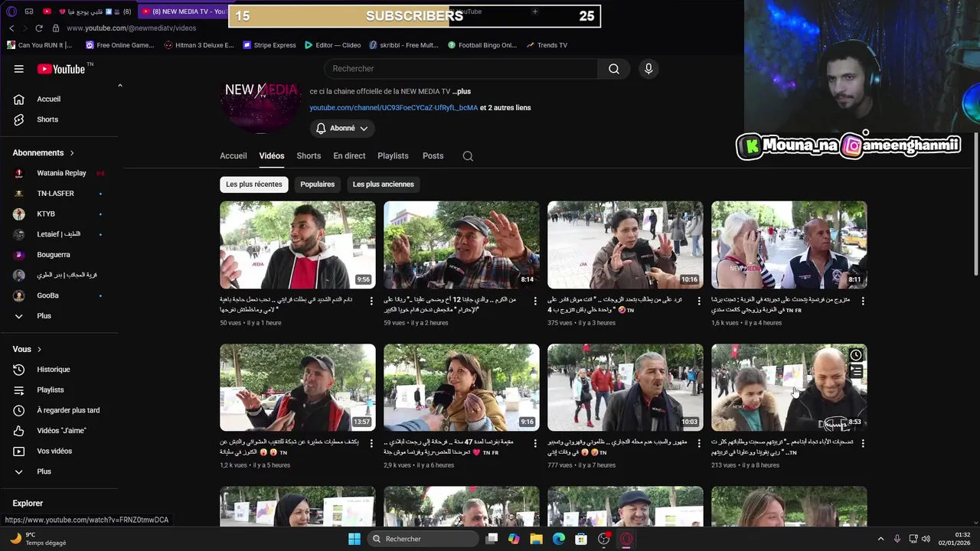Open the 9:56 video thumbnail
The image size is (980, 551).
point(298,245)
